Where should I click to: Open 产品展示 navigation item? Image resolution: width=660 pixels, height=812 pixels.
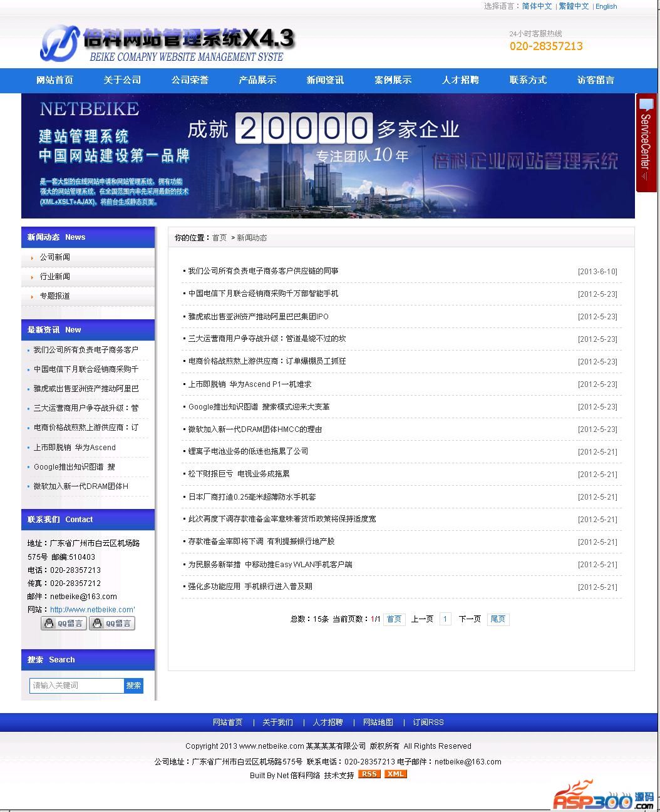[x=257, y=80]
